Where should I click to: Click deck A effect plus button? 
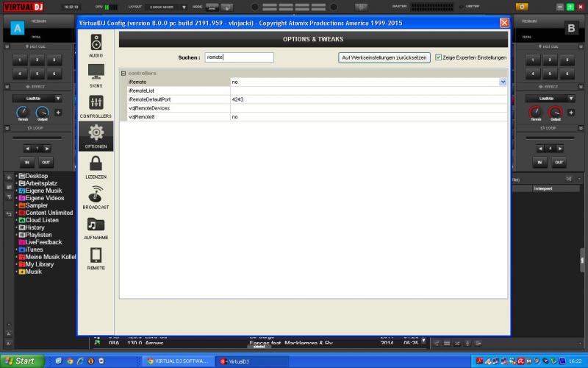click(x=58, y=113)
